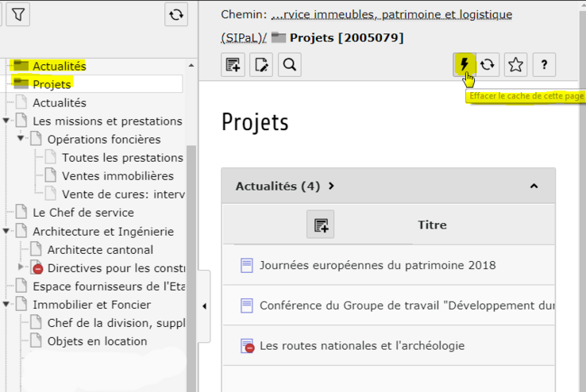
Task: Click the lightning bolt clear cache icon
Action: point(465,64)
